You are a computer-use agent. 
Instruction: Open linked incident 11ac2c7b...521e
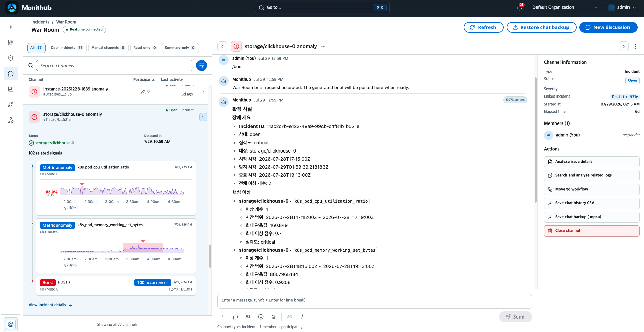pyautogui.click(x=624, y=96)
